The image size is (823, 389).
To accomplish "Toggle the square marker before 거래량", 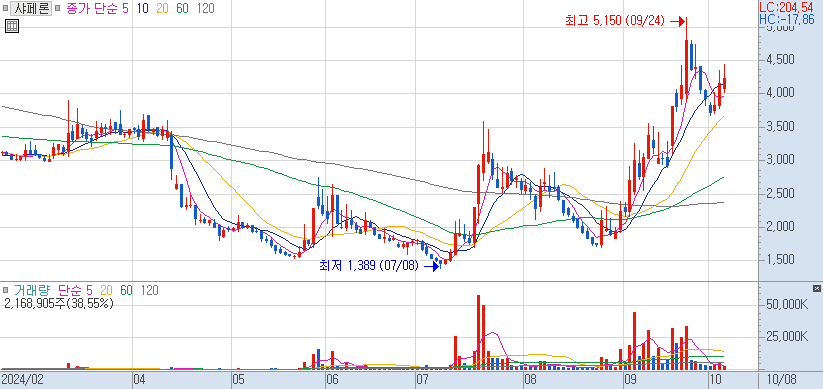I will pyautogui.click(x=6, y=290).
